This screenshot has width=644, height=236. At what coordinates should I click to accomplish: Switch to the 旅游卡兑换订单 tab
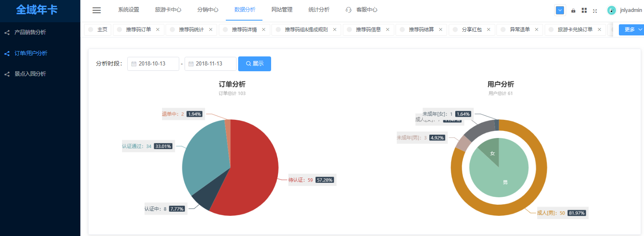(575, 30)
